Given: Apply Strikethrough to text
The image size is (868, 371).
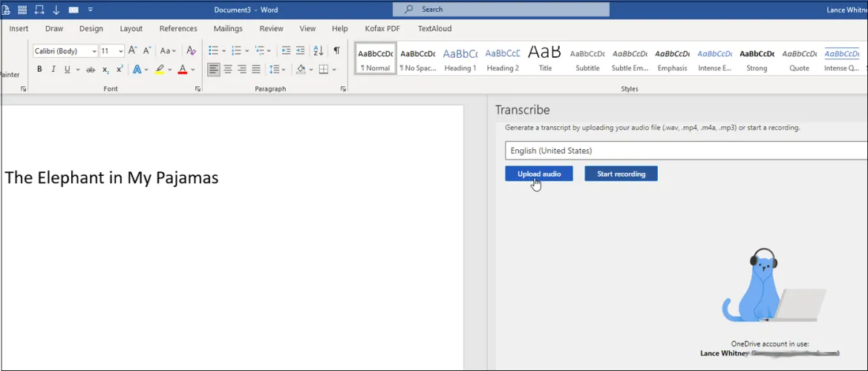Looking at the screenshot, I should click(91, 69).
